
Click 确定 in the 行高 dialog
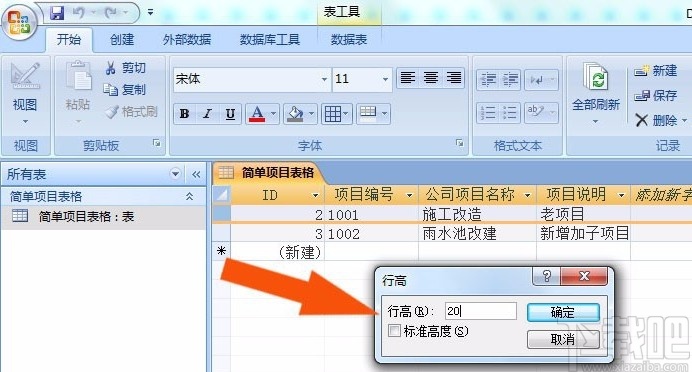[x=563, y=312]
